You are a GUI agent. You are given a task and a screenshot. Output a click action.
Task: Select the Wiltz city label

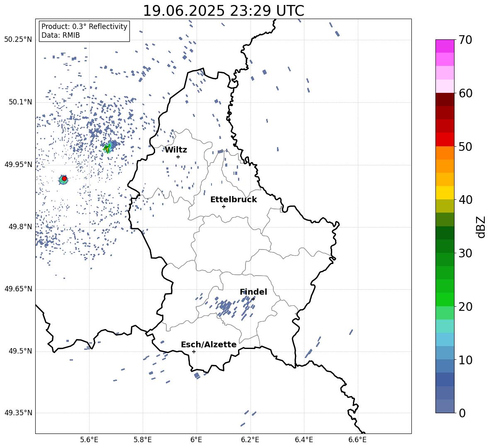[176, 150]
